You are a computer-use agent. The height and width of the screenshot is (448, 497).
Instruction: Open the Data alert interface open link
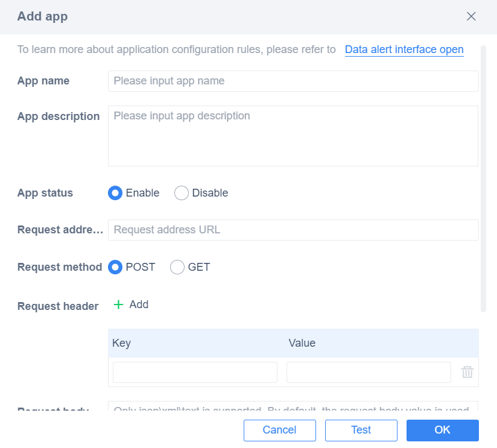[x=404, y=49]
